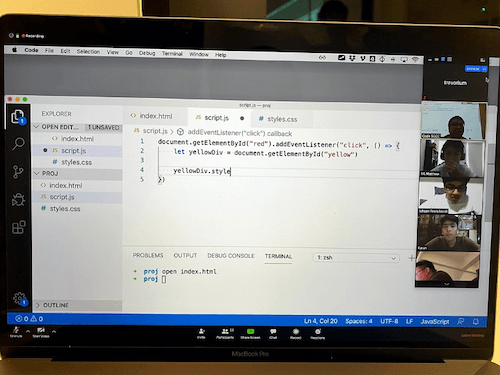Click the notifications bell in status bar
The width and height of the screenshot is (500, 375).
[x=476, y=322]
